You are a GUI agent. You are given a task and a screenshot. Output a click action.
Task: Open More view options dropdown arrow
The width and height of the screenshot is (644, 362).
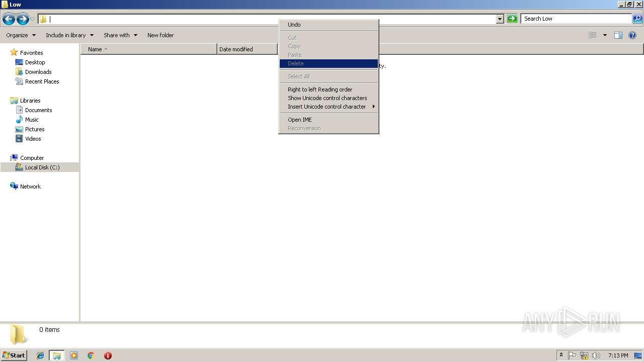click(605, 35)
